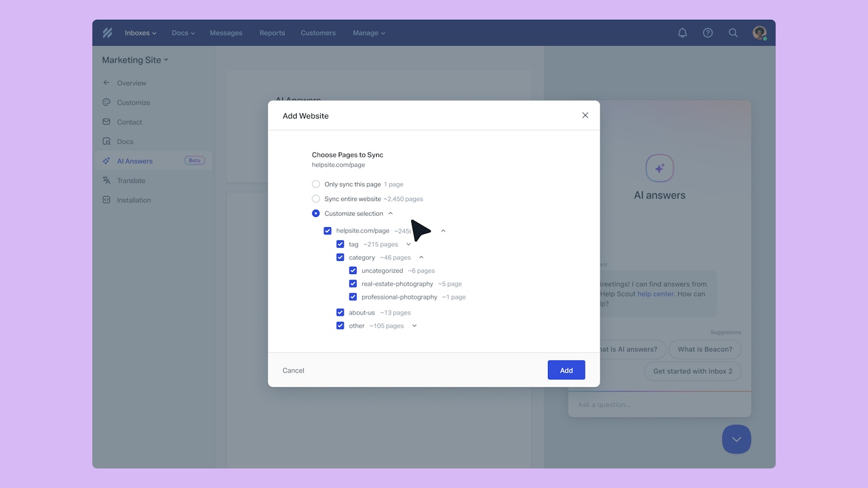Click the Customize palette icon
The height and width of the screenshot is (488, 868).
click(x=106, y=102)
